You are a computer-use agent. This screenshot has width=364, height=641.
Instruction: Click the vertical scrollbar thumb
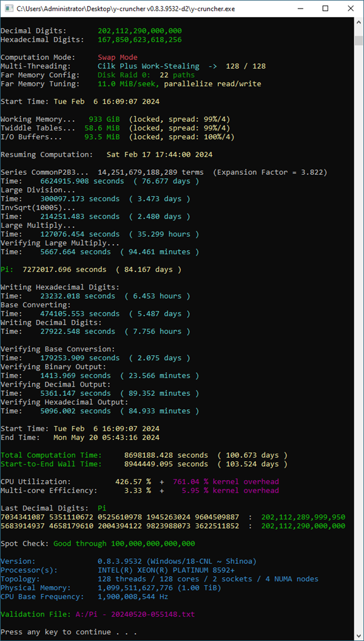[x=359, y=41]
